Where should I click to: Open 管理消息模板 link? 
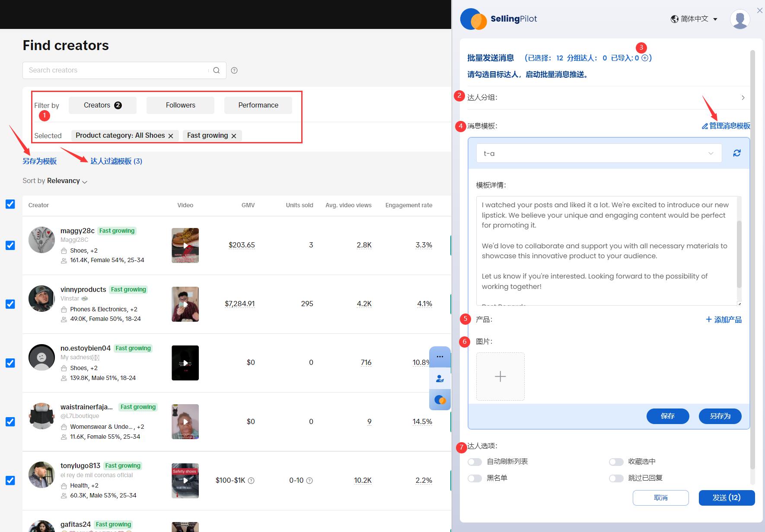tap(726, 126)
